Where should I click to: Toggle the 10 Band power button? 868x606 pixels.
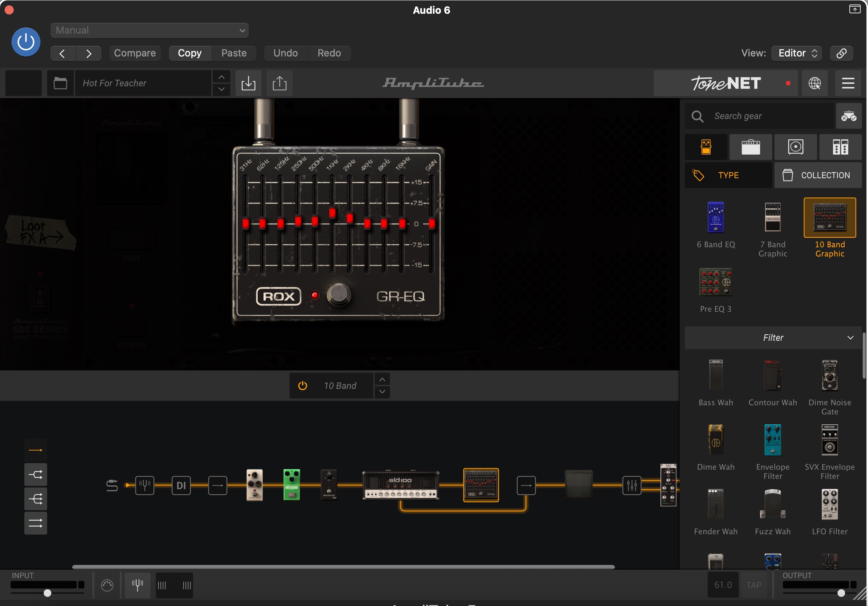(x=303, y=386)
